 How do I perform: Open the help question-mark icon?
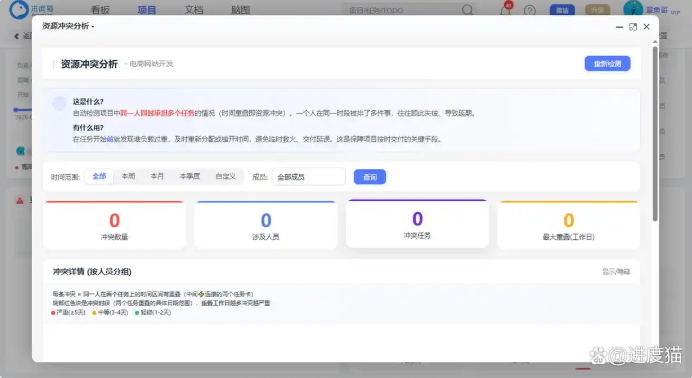[x=530, y=10]
